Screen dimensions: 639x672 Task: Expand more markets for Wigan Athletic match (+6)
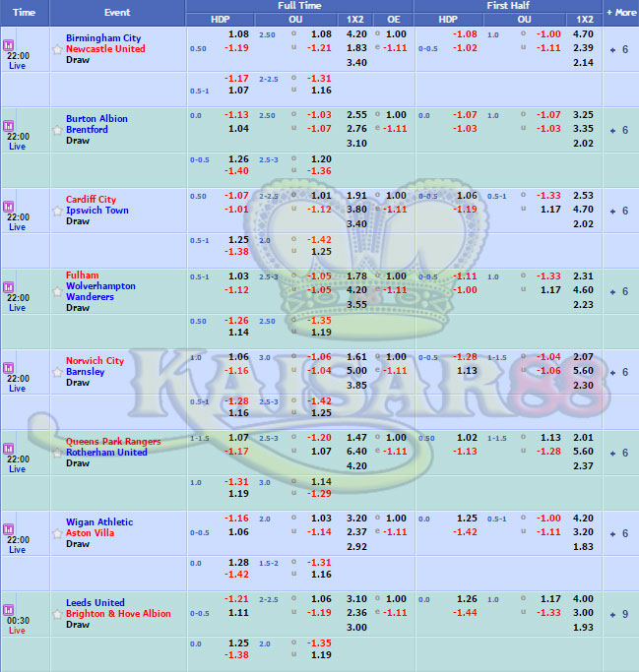pos(619,533)
